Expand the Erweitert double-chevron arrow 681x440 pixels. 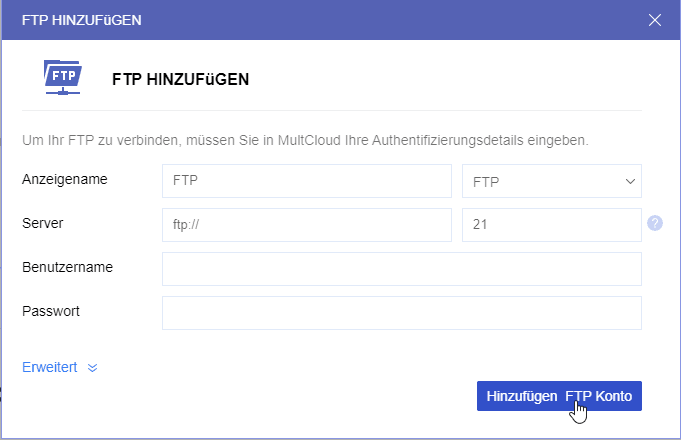[93, 367]
